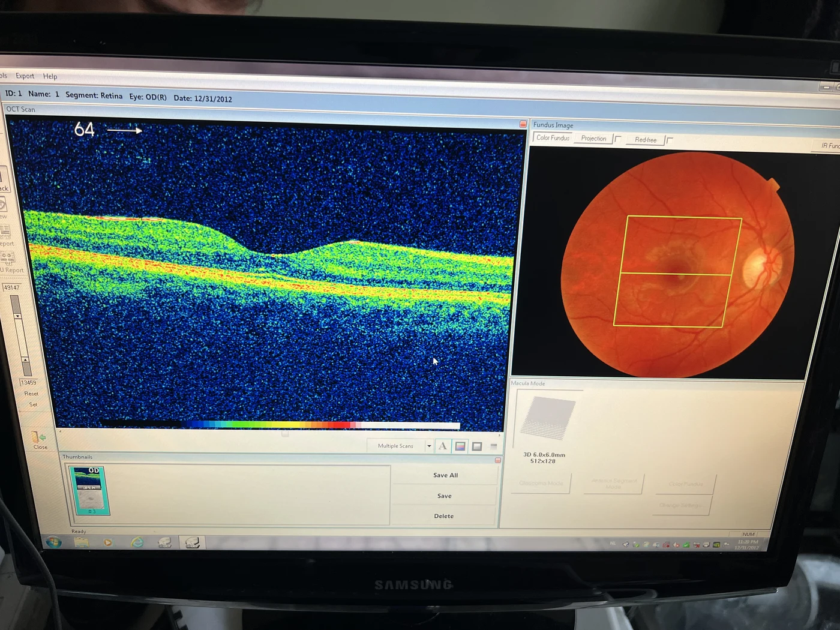Select the OD scan thumbnail

click(89, 491)
